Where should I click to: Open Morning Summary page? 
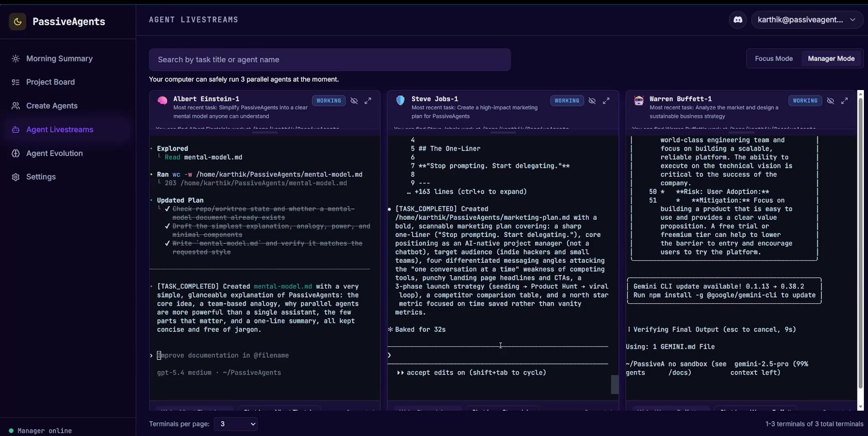pos(59,59)
